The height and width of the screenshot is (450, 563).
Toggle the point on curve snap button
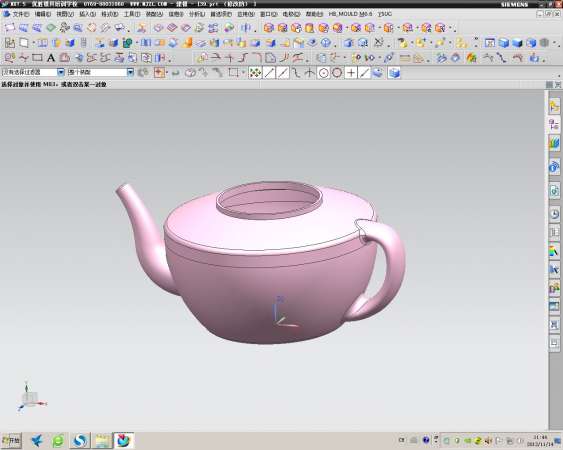pos(364,73)
